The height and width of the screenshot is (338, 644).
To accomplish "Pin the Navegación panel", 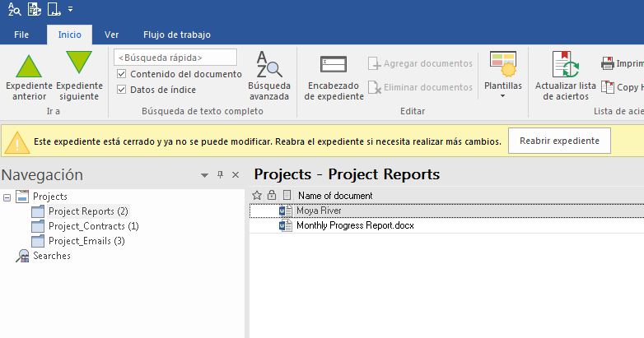I will click(x=220, y=174).
